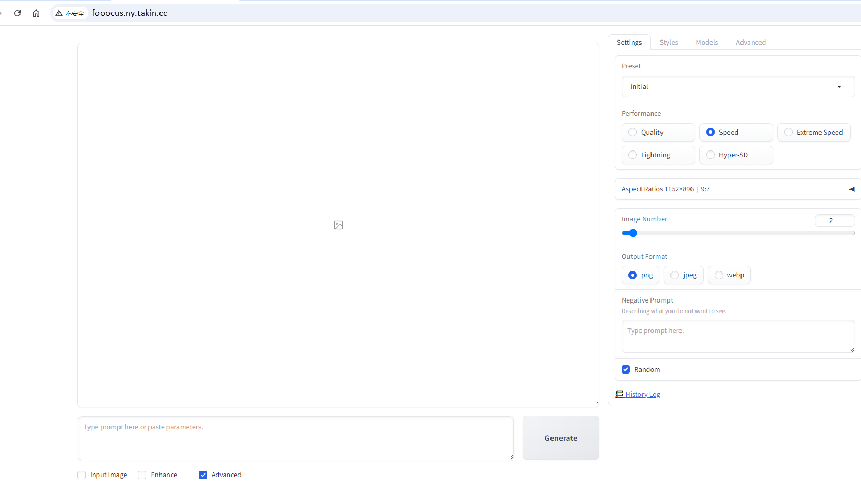861x504 pixels.
Task: Enable the Input Image checkbox
Action: 82,475
